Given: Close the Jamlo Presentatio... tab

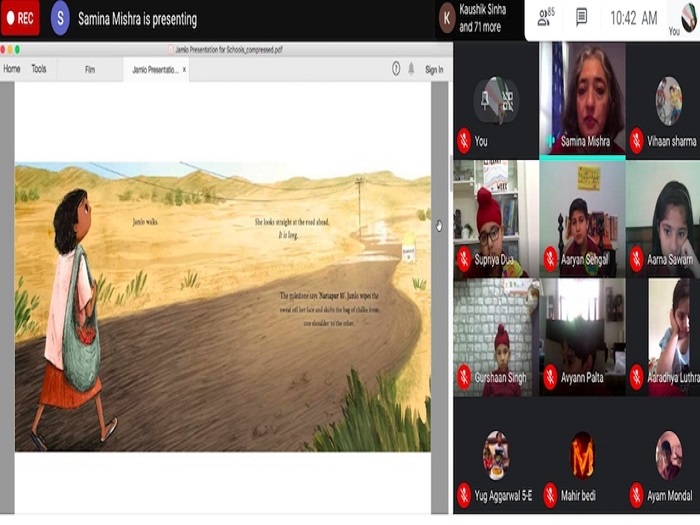Looking at the screenshot, I should coord(184,69).
